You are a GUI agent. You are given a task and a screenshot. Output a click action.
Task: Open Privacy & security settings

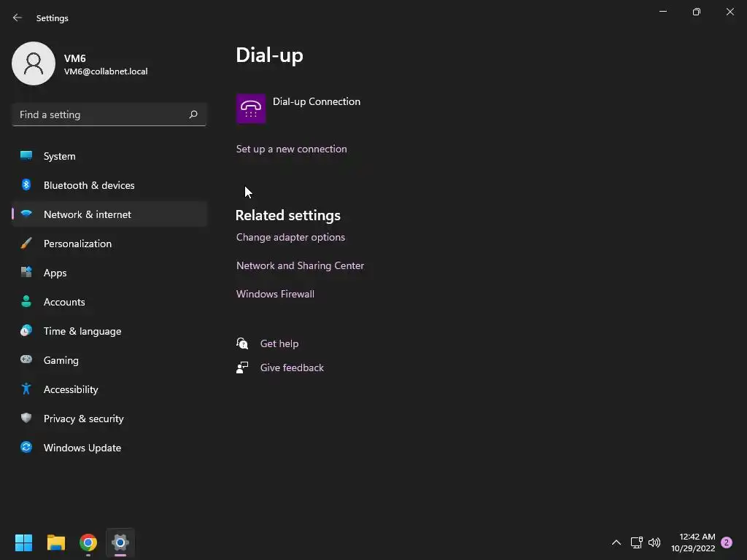(83, 419)
